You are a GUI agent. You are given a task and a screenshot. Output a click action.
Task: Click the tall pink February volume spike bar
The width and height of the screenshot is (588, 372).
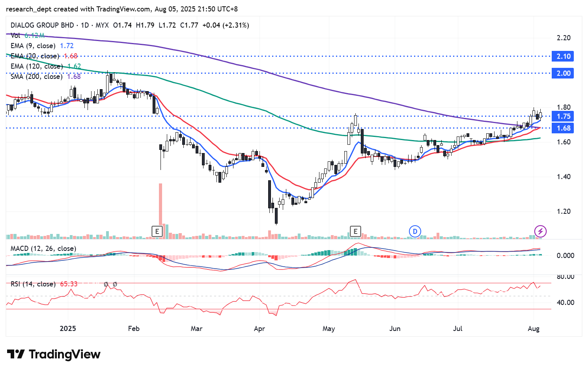(x=161, y=211)
